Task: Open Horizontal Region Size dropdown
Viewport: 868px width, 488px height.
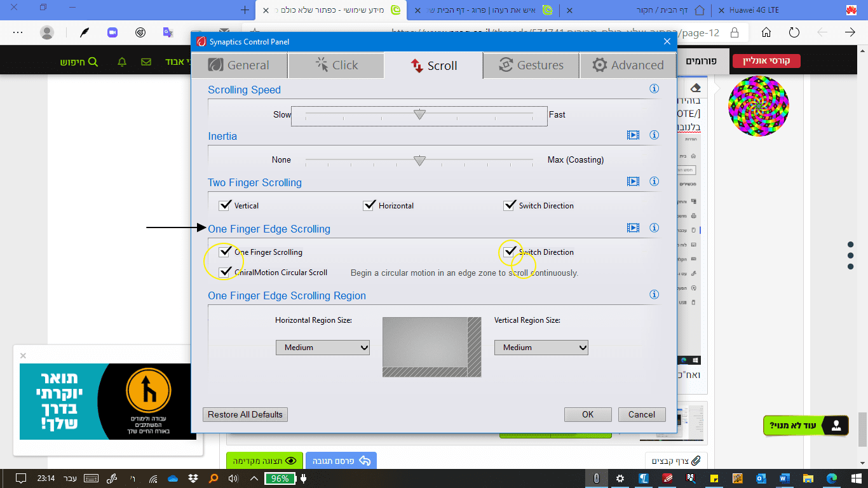Action: pyautogui.click(x=323, y=348)
